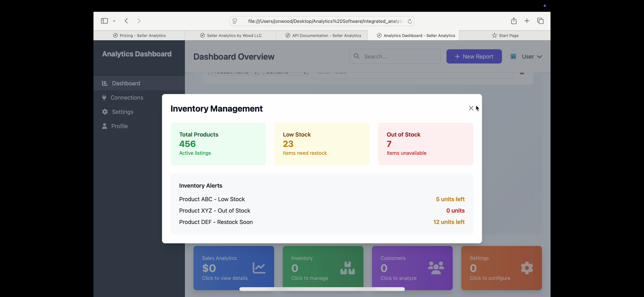The height and width of the screenshot is (297, 644).
Task: Switch to Start Page tab
Action: tap(505, 36)
